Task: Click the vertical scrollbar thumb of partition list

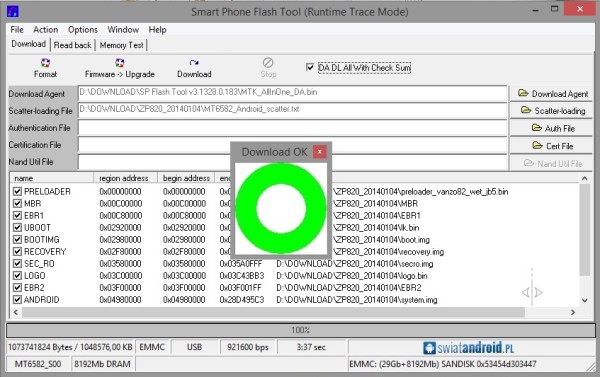Action: point(584,230)
